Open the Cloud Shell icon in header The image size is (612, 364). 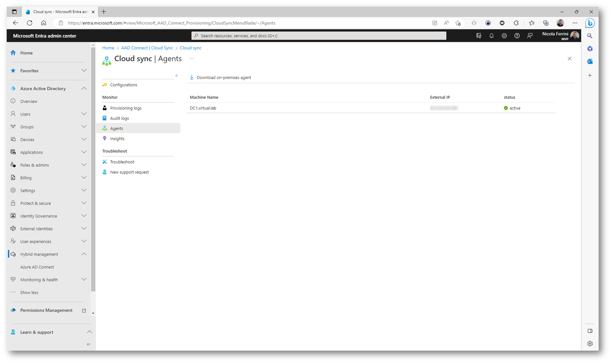[479, 36]
